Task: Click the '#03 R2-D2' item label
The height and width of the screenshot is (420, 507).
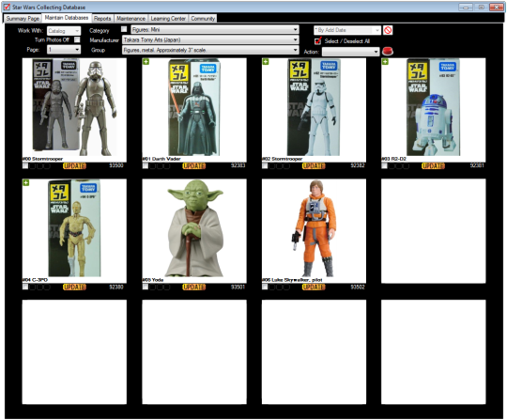Action: 393,159
